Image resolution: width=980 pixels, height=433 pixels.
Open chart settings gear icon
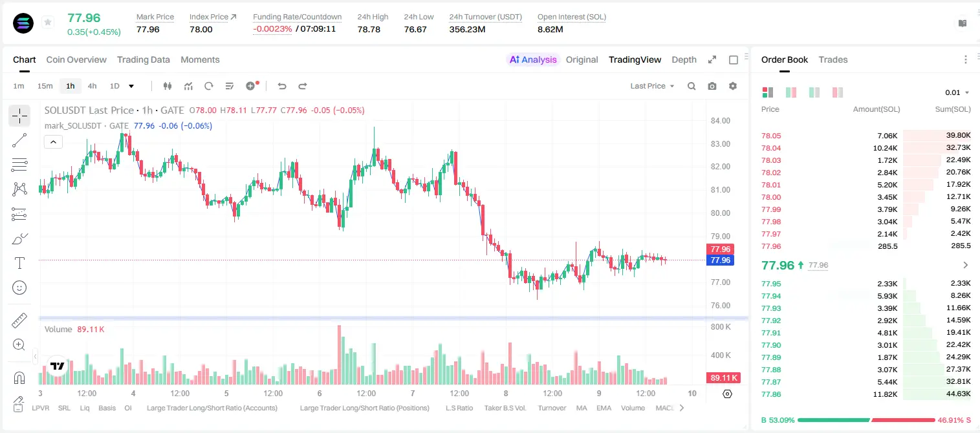733,86
